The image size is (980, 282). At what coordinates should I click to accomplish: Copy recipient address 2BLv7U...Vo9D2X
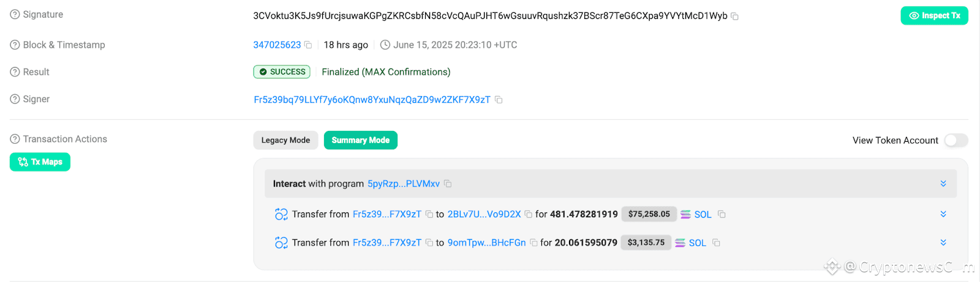528,215
